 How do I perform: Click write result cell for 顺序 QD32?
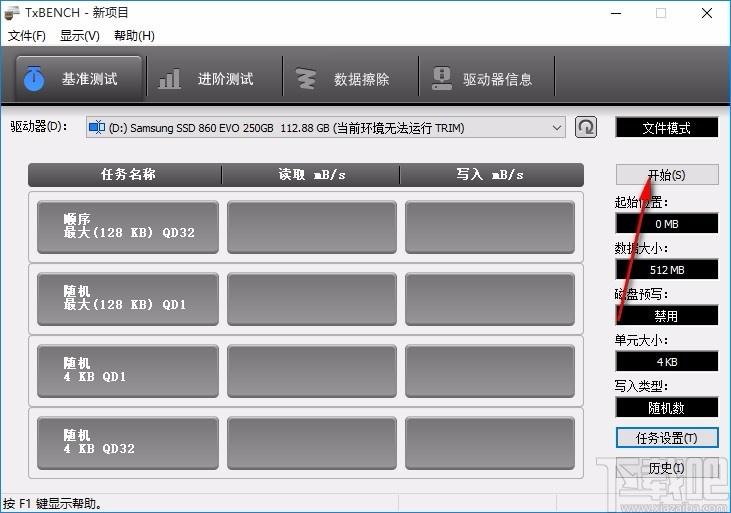(x=490, y=227)
